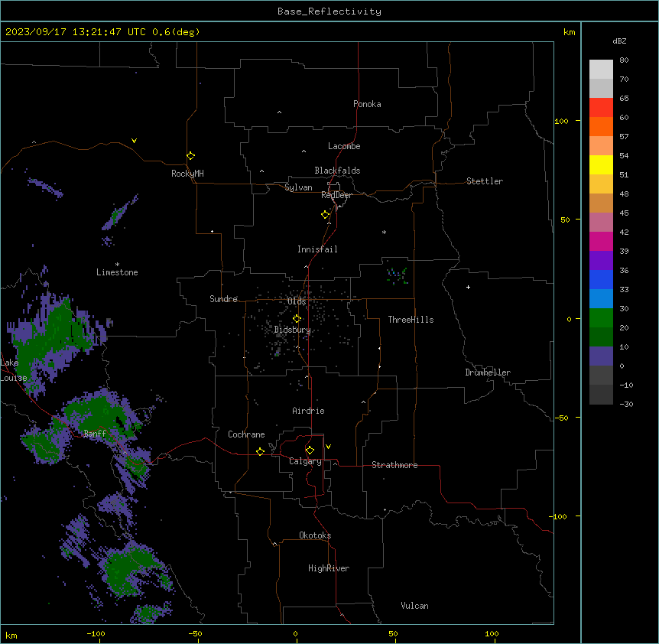Click the Cochrane city label

(246, 434)
